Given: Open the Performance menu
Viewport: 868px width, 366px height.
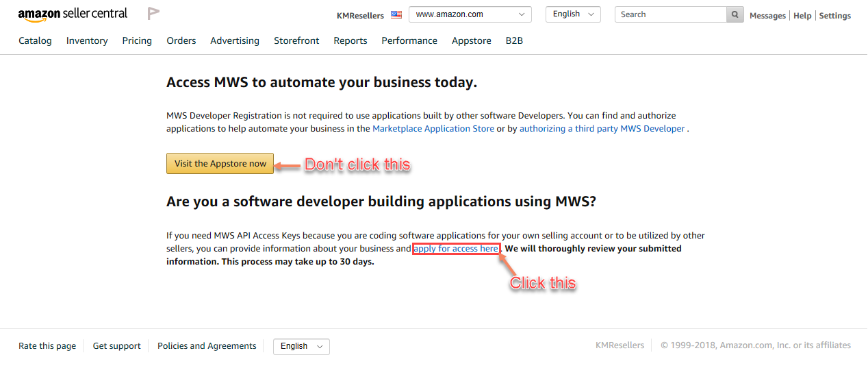Looking at the screenshot, I should pos(409,40).
